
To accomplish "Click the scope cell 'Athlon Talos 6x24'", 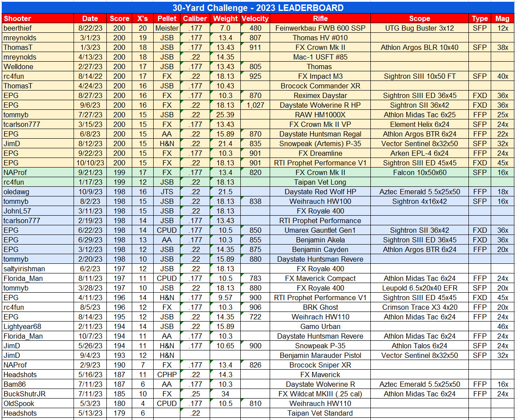I will [419, 346].
